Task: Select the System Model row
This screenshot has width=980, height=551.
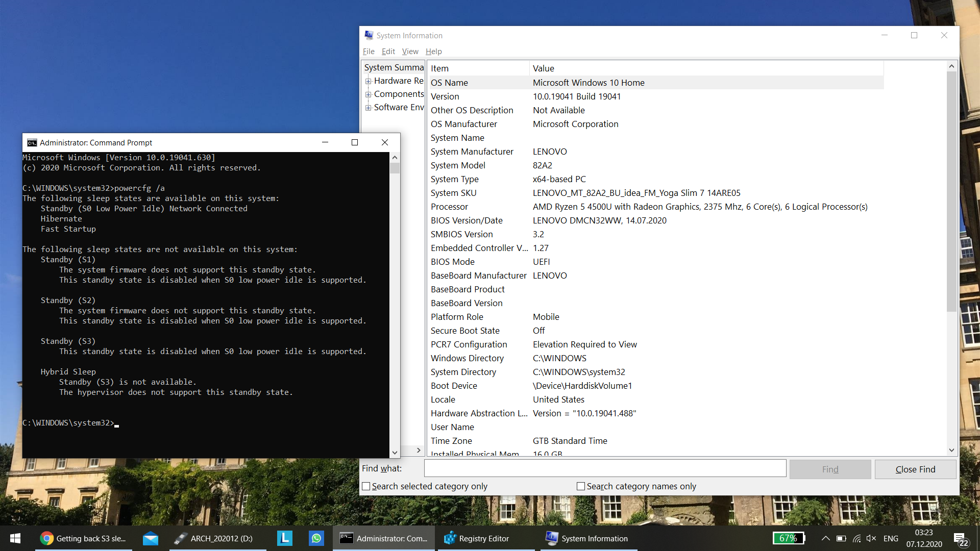Action: coord(656,165)
